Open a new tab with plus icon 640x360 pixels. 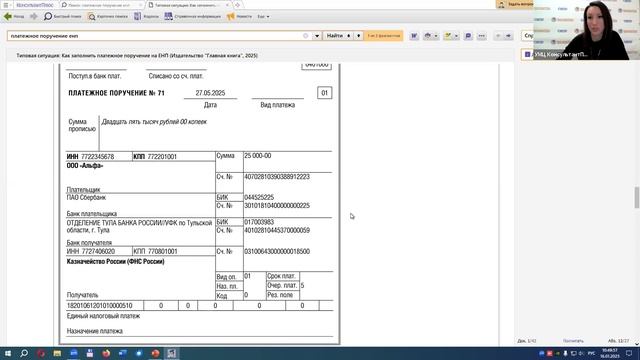coord(237,5)
